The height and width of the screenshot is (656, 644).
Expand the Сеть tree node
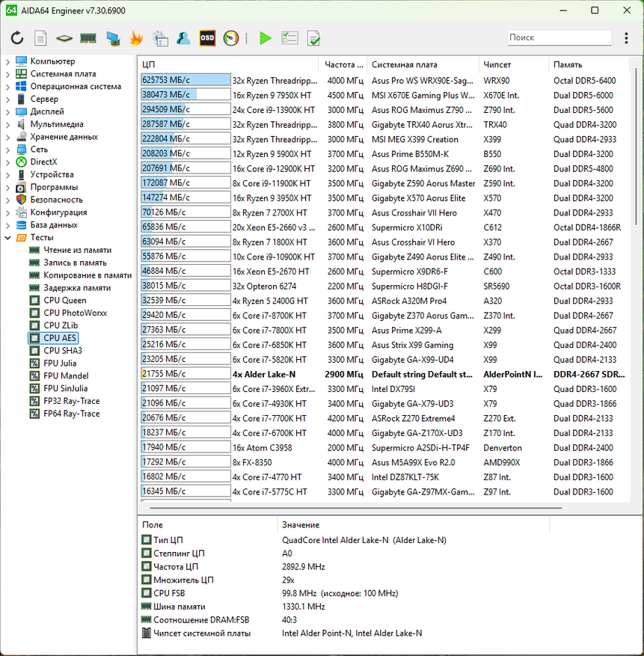[x=7, y=150]
